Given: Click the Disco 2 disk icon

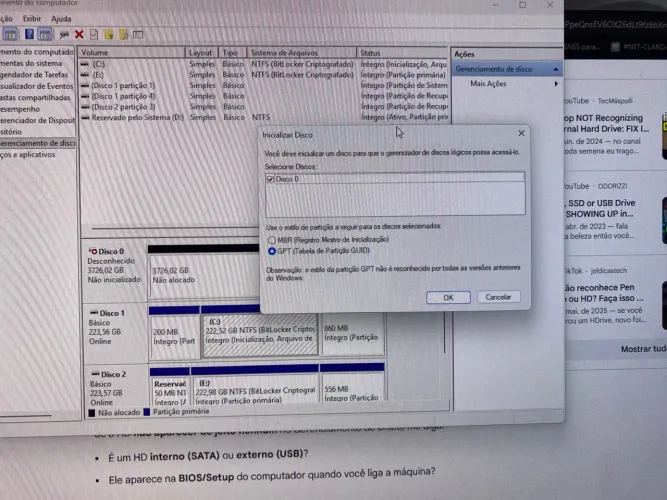Looking at the screenshot, I should tap(95, 374).
